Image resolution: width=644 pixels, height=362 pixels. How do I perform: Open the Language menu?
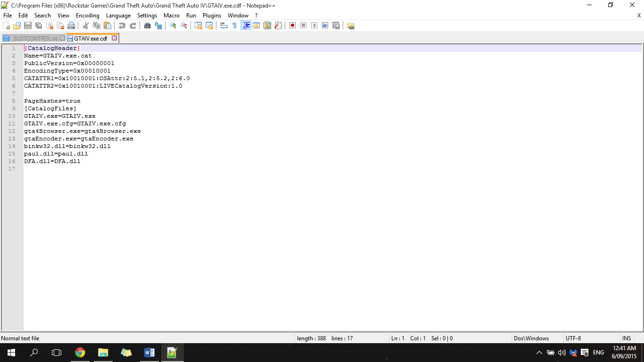[118, 16]
